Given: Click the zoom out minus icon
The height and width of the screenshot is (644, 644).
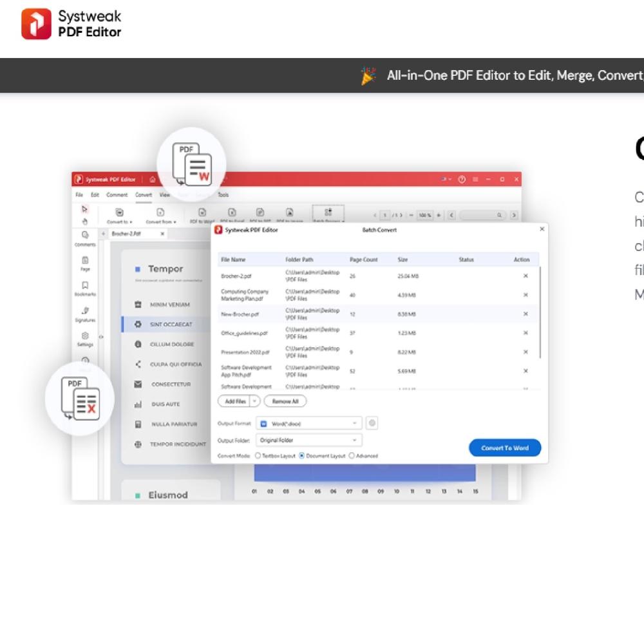Looking at the screenshot, I should point(411,215).
